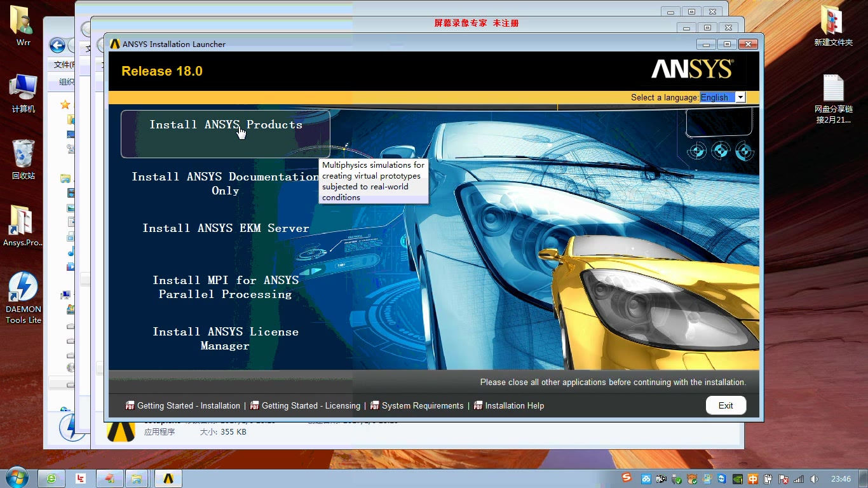This screenshot has height=488, width=868.
Task: Open Getting Started - Licensing PDF link
Action: coord(311,405)
